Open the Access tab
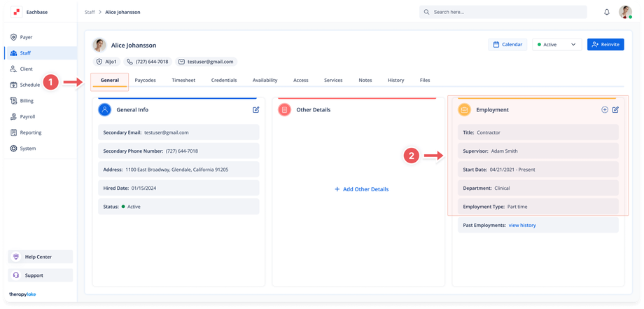The height and width of the screenshot is (309, 644). pos(300,81)
